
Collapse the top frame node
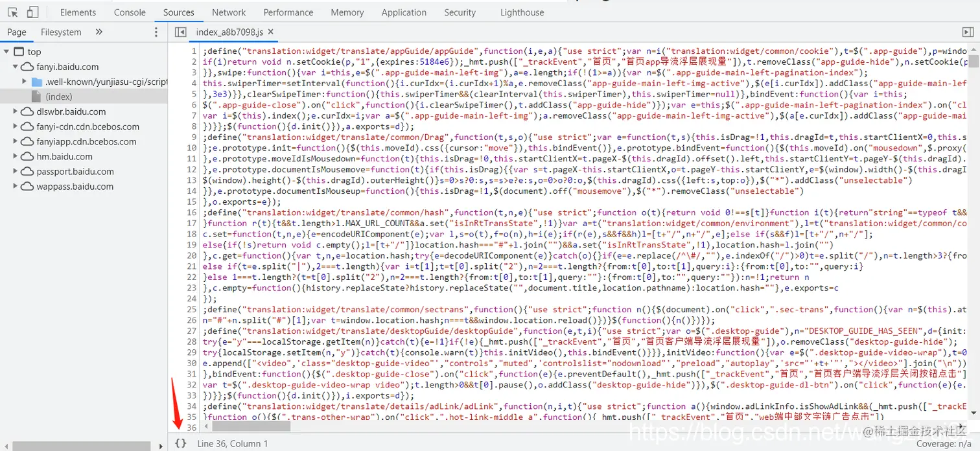coord(6,52)
